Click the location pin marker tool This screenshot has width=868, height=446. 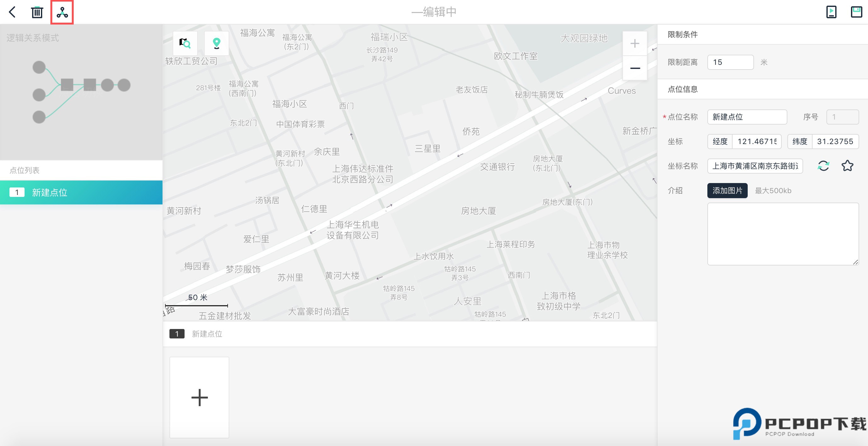(x=217, y=43)
